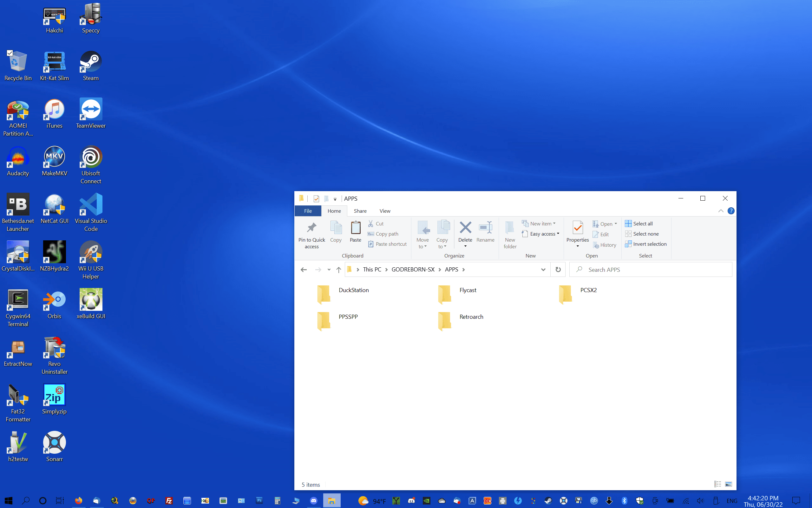Image resolution: width=812 pixels, height=508 pixels.
Task: Click the Paste button in Clipboard group
Action: pos(355,232)
